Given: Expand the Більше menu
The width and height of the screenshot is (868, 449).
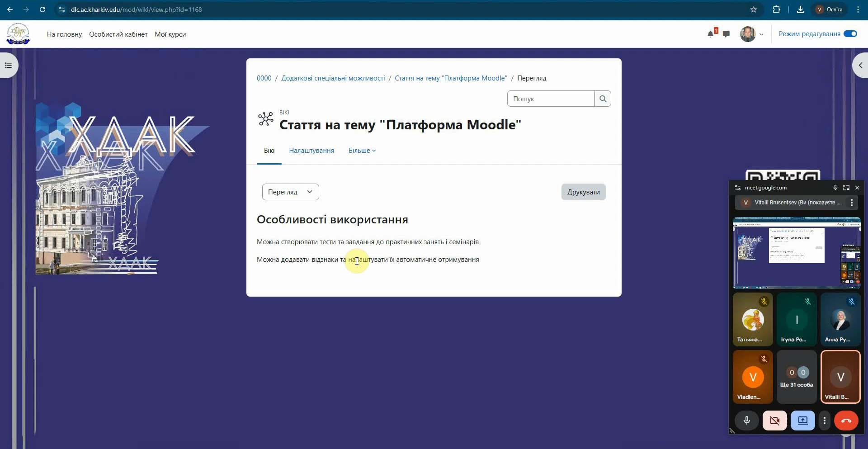Looking at the screenshot, I should point(362,151).
